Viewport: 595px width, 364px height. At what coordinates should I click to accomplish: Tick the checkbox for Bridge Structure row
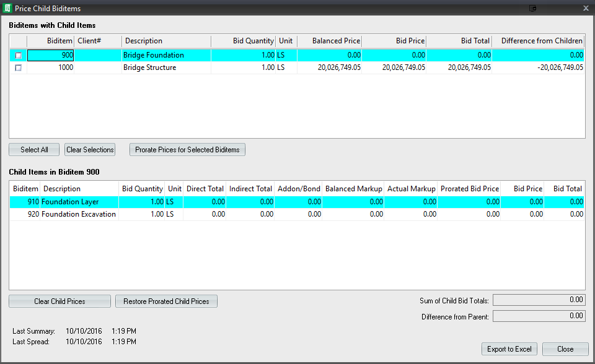pyautogui.click(x=18, y=67)
